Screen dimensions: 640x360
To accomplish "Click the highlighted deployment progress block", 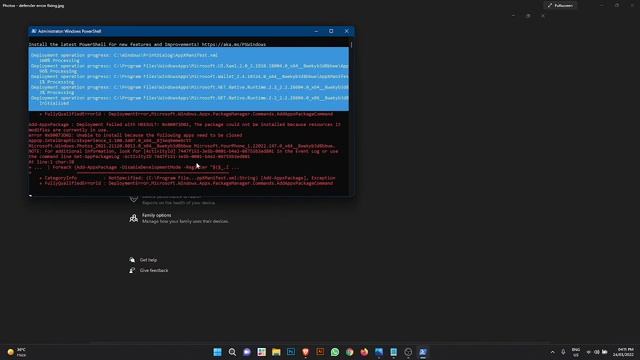I will [189, 79].
